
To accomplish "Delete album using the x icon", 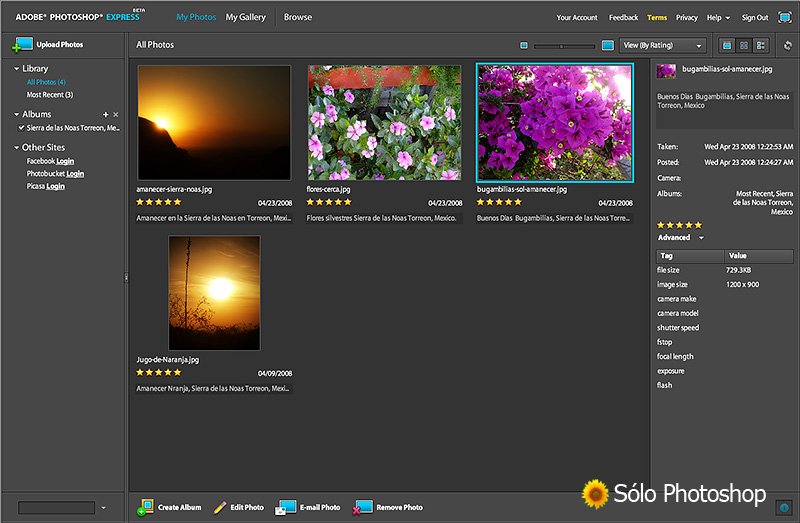I will point(116,114).
